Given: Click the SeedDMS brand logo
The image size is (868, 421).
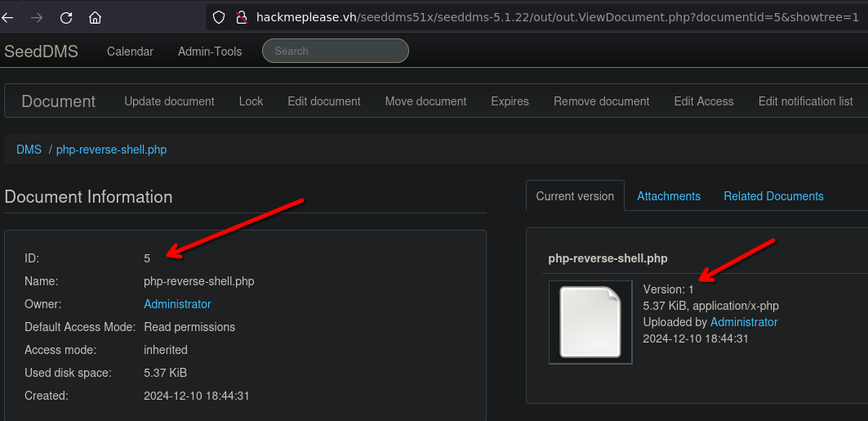Looking at the screenshot, I should pos(42,52).
